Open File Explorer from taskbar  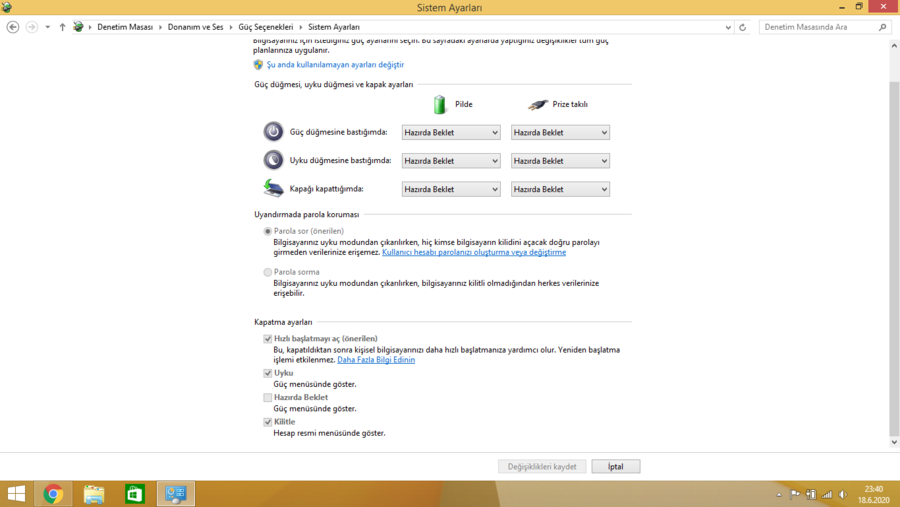(x=94, y=494)
